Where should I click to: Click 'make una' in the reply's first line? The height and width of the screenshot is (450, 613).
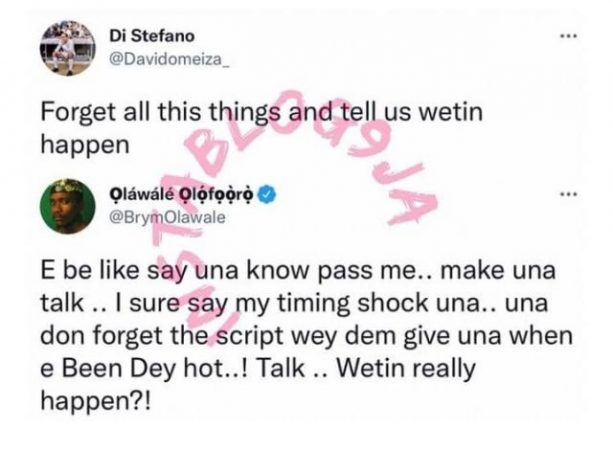pyautogui.click(x=498, y=271)
